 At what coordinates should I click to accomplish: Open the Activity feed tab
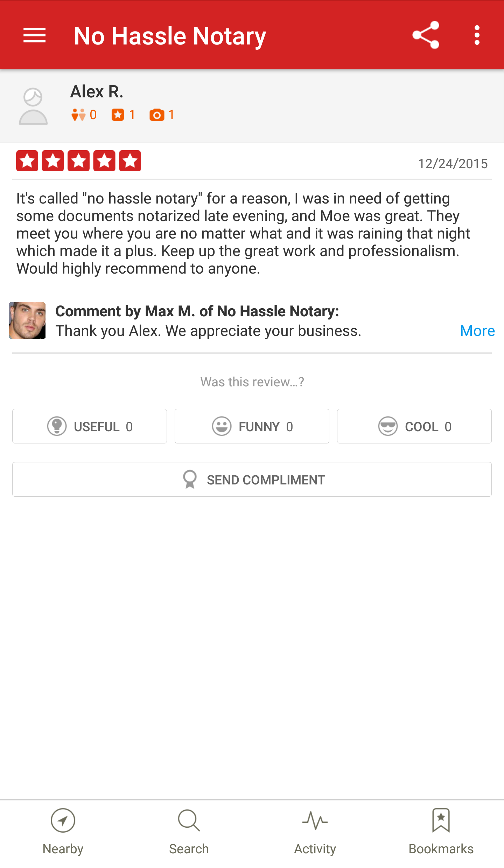[x=315, y=832]
